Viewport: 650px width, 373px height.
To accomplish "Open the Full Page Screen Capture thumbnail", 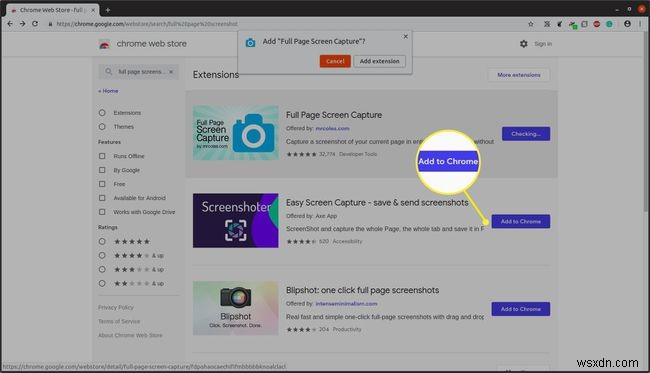I will pyautogui.click(x=235, y=133).
